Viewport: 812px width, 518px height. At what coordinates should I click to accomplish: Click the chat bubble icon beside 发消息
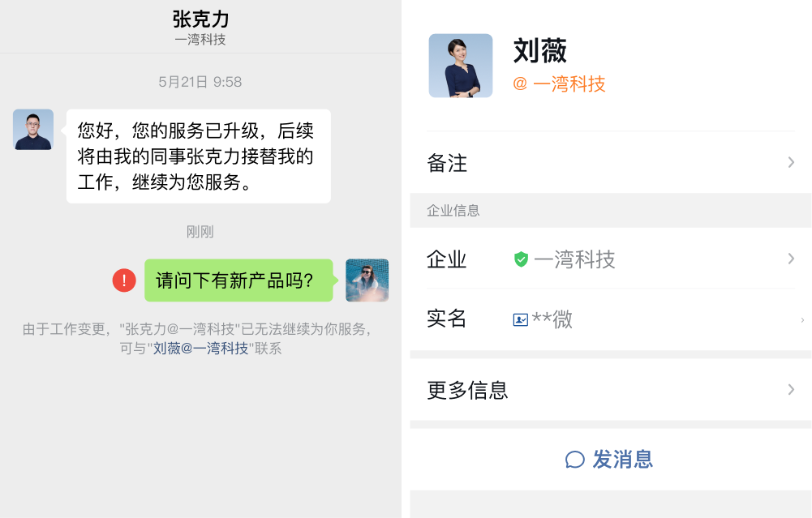(575, 460)
